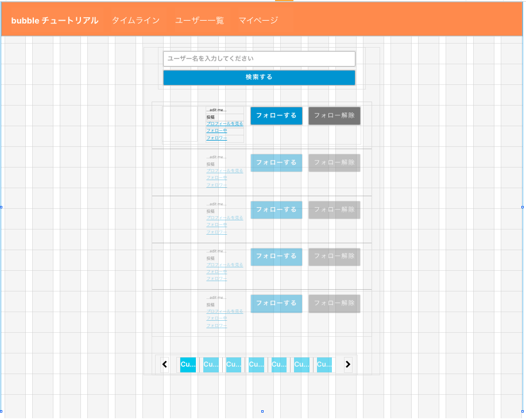Click faded フォロー中 link in the third row
This screenshot has width=526, height=420.
[x=216, y=225]
